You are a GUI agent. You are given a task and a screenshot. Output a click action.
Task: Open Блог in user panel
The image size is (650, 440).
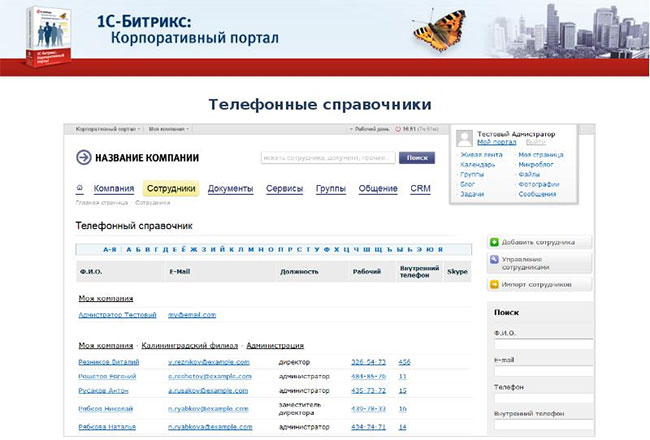coord(468,184)
